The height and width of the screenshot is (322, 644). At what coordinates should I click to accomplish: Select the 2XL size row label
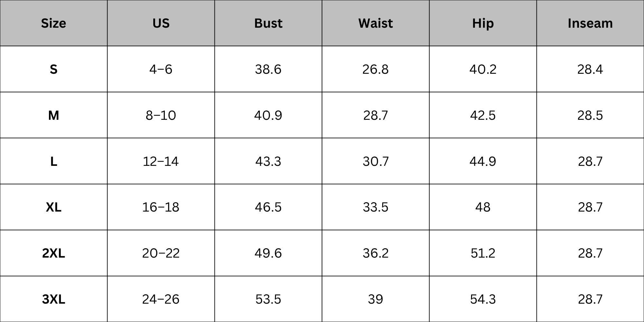[53, 253]
